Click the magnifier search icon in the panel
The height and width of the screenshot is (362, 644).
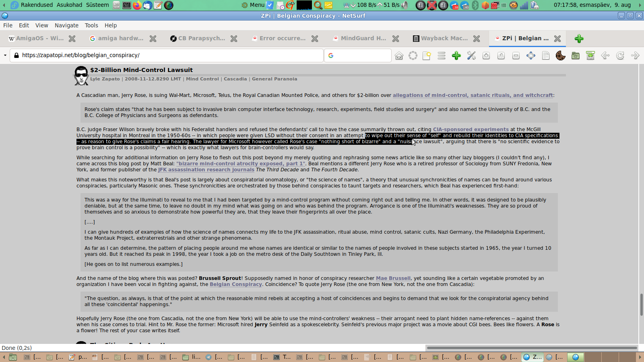pyautogui.click(x=318, y=5)
